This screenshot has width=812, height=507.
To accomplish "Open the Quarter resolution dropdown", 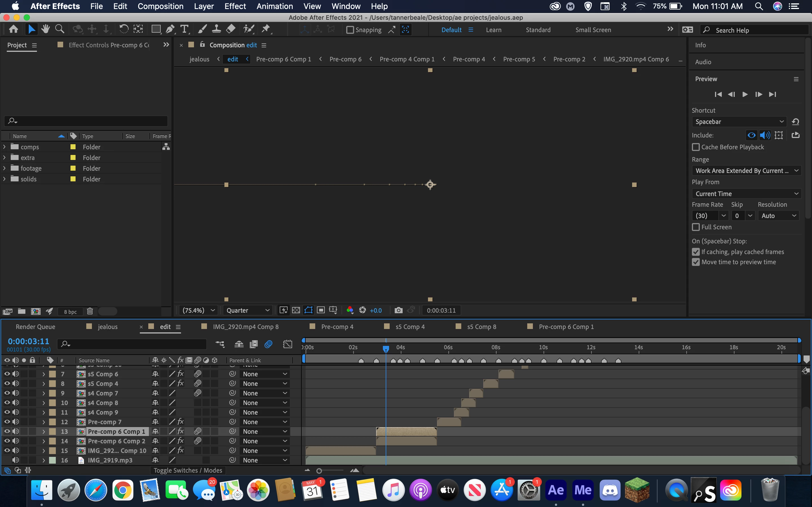I will (248, 310).
